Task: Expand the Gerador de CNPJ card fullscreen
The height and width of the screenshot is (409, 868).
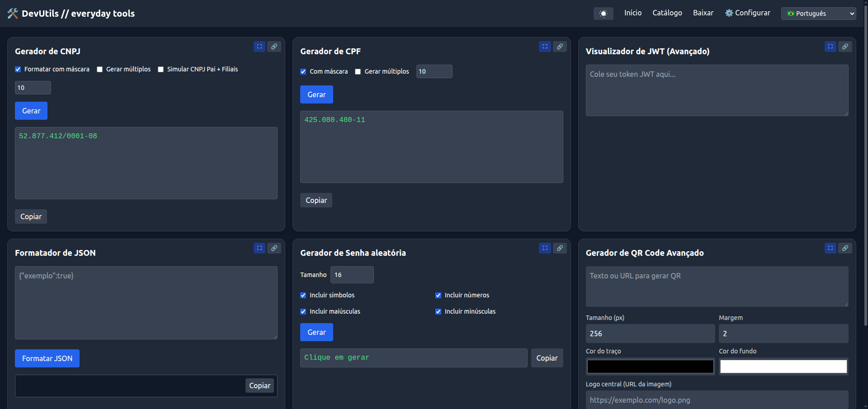Action: pos(259,47)
